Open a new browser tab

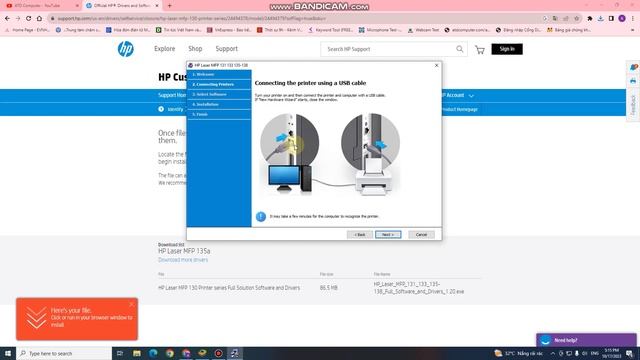point(169,6)
